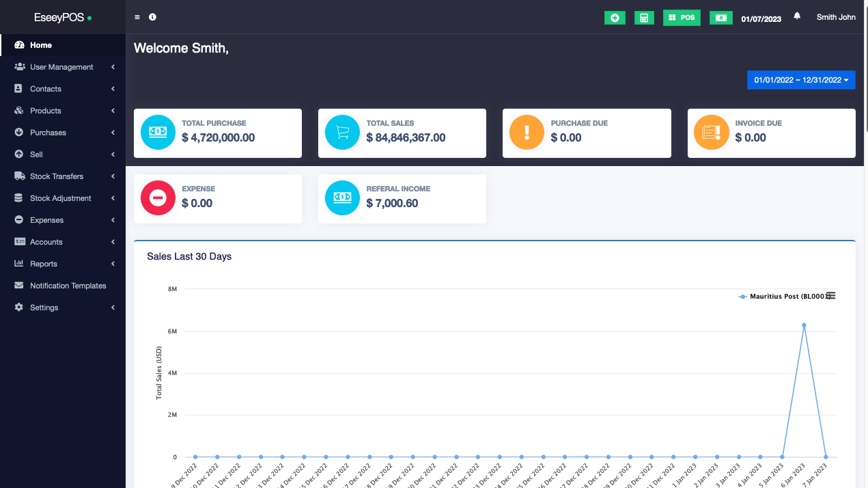Open Notification Templates in the sidebar
Image resolution: width=868 pixels, height=488 pixels.
[x=68, y=286]
